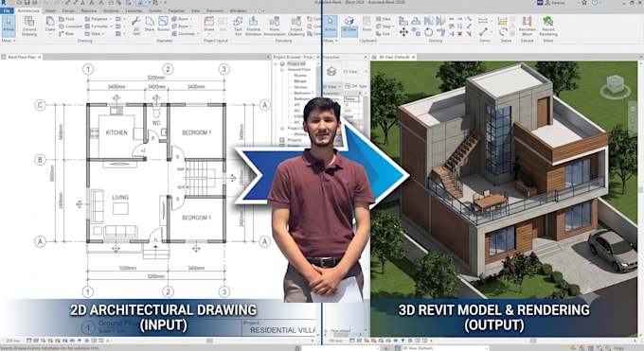The image size is (644, 351).
Task: Open the Room Annotation tool
Action: coord(275,26)
